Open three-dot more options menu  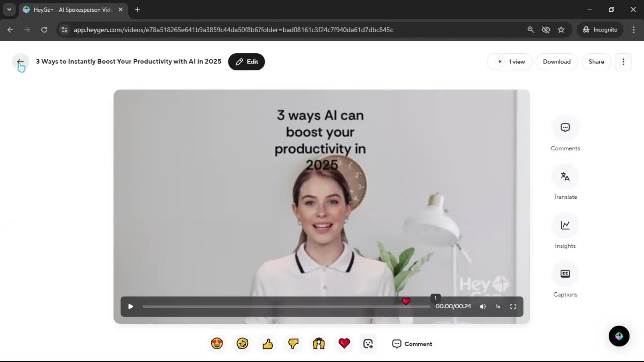pyautogui.click(x=623, y=62)
